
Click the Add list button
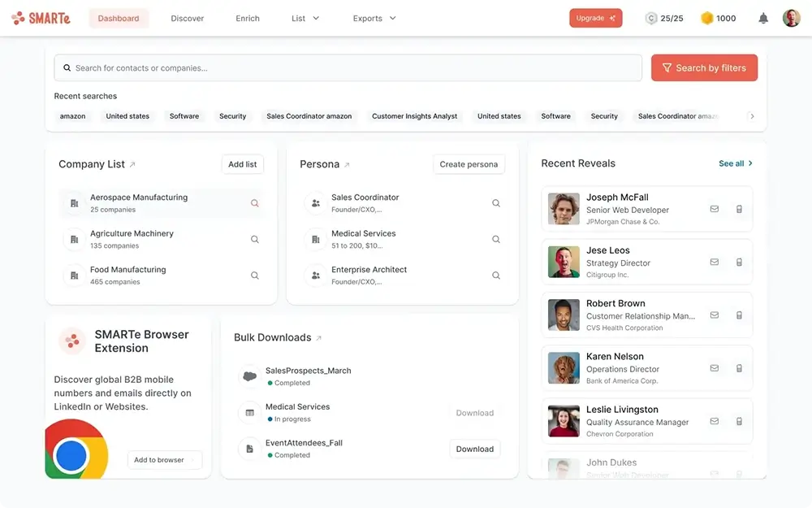coord(242,164)
